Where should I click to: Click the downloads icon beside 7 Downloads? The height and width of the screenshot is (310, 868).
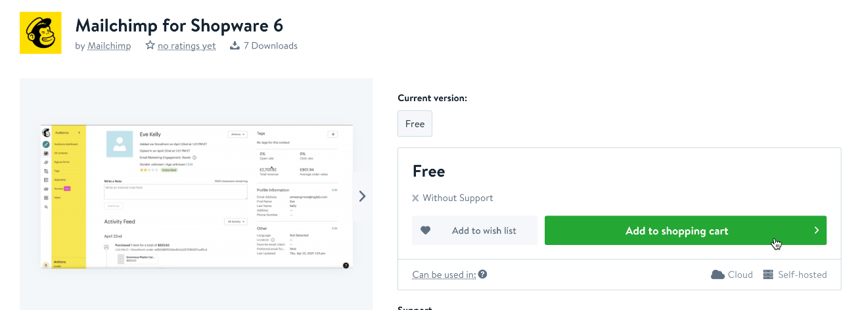(x=235, y=46)
